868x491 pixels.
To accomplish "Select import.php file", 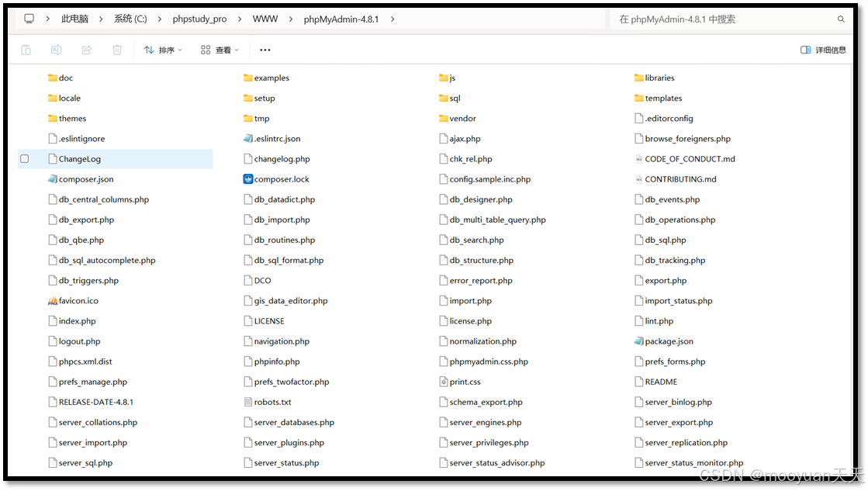I will pyautogui.click(x=465, y=301).
